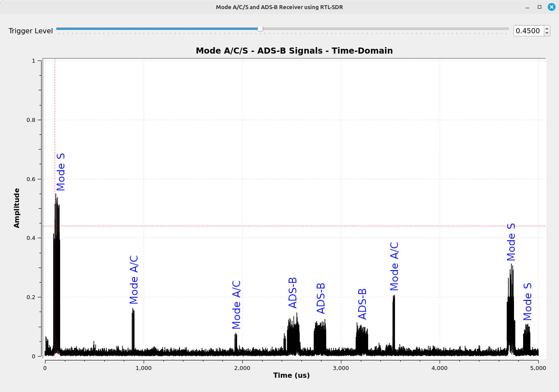The width and height of the screenshot is (559, 392).
Task: Focus the 0.4500 trigger value field
Action: point(529,31)
